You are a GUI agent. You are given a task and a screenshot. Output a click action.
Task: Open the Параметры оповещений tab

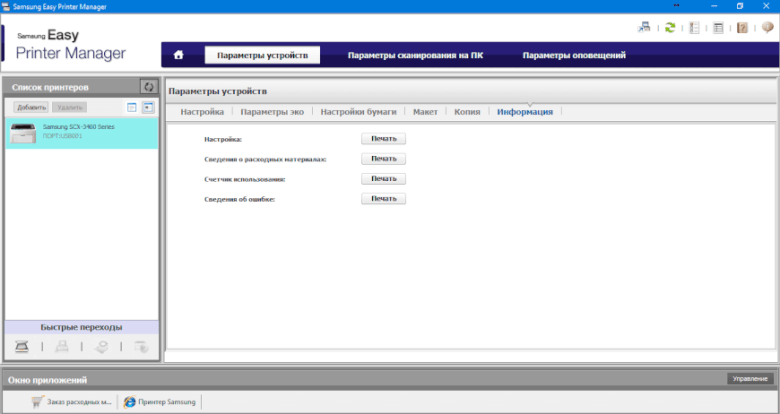tap(573, 55)
